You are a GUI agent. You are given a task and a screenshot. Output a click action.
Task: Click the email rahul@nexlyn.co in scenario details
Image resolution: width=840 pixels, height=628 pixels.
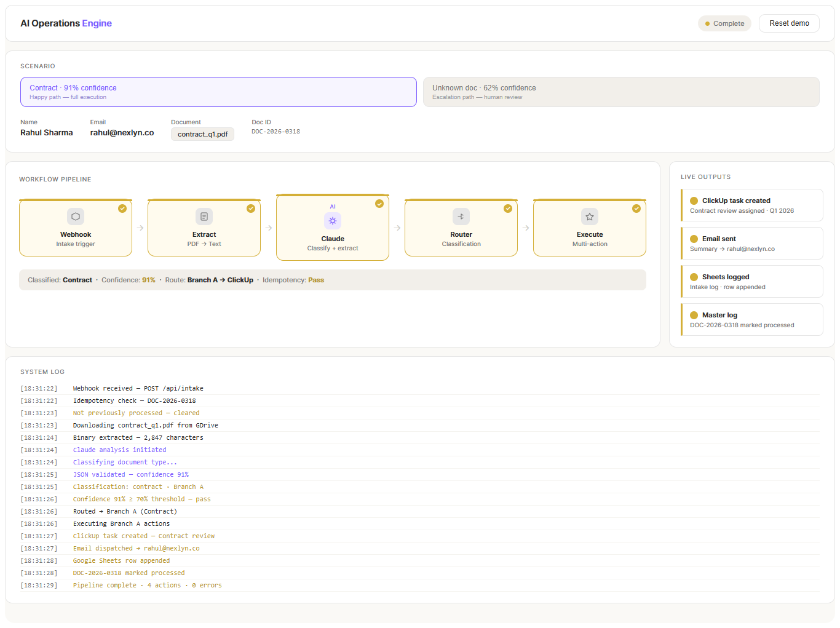click(x=122, y=133)
